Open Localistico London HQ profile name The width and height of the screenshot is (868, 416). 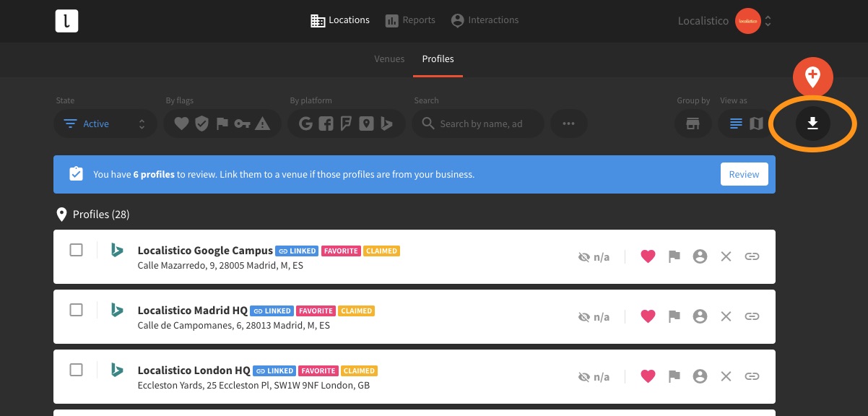pyautogui.click(x=194, y=370)
